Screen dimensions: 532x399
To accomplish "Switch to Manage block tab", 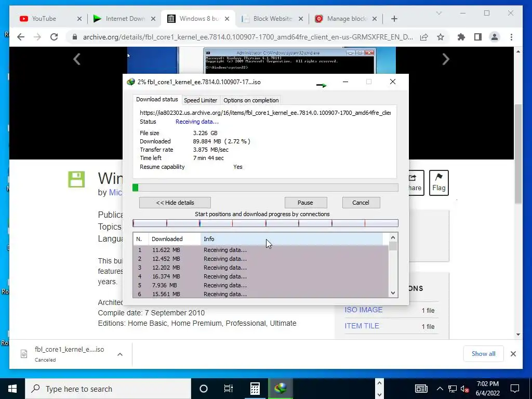I will 345,19.
